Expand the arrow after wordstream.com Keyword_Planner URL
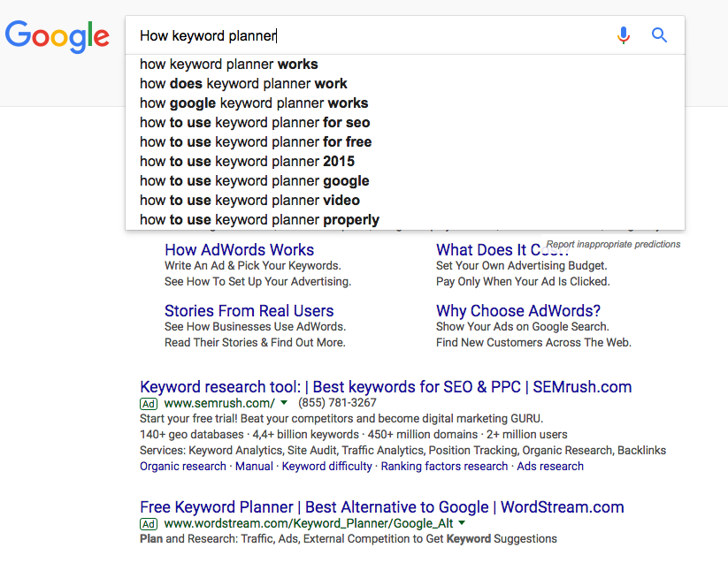 pos(462,522)
